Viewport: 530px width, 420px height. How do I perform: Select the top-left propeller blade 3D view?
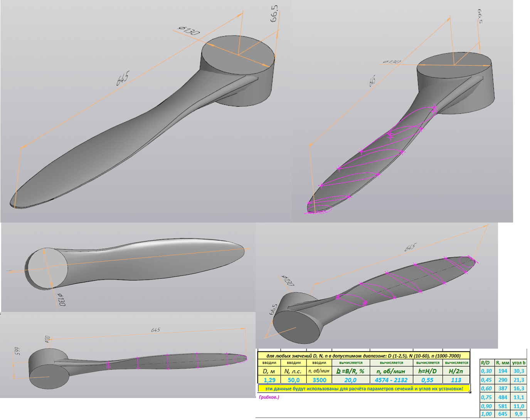pyautogui.click(x=146, y=111)
